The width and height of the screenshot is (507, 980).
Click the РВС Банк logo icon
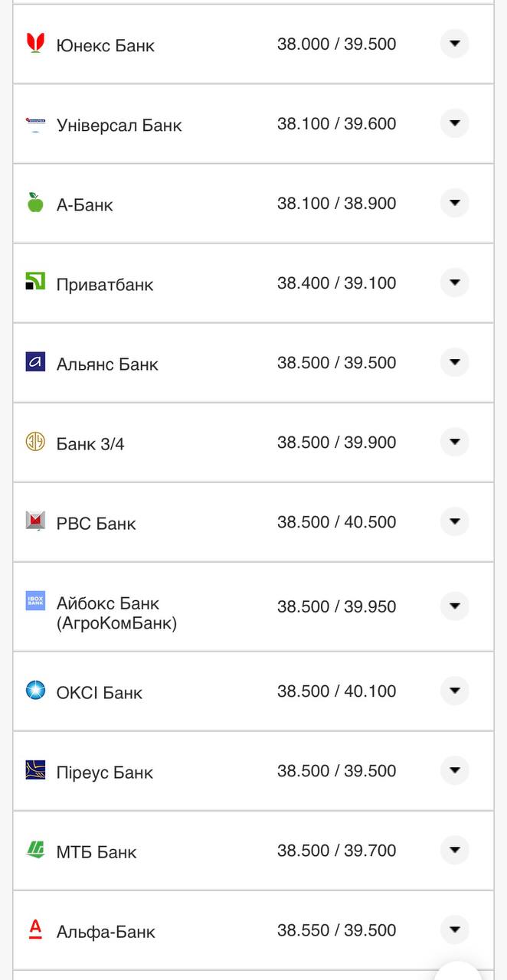[x=35, y=521]
